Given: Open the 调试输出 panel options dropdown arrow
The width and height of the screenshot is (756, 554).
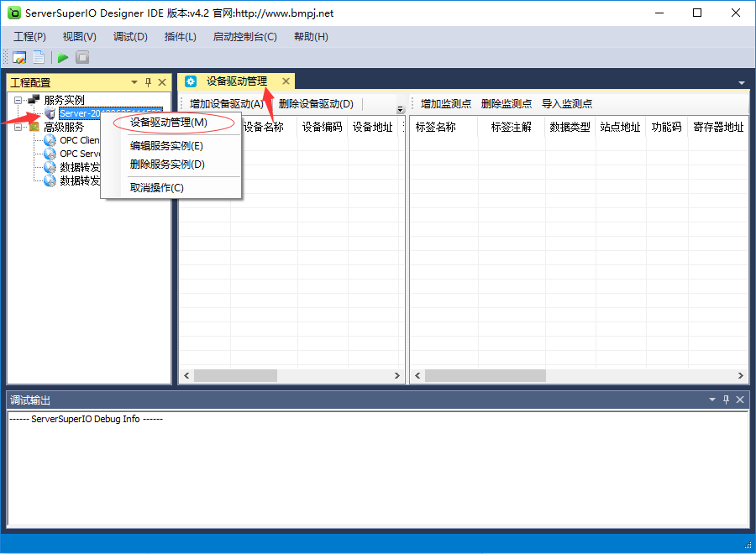Looking at the screenshot, I should (x=712, y=400).
